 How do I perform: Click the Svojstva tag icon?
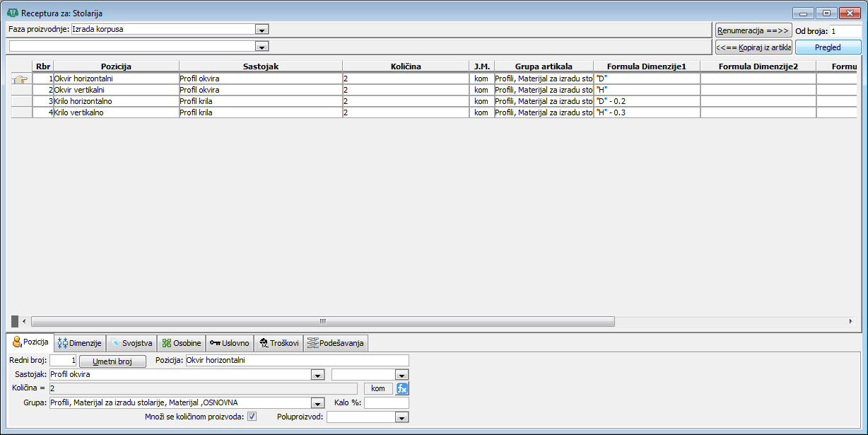click(115, 344)
